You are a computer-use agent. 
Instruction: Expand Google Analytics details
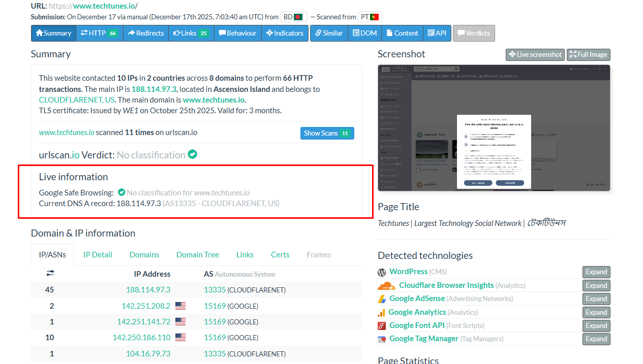pos(596,312)
